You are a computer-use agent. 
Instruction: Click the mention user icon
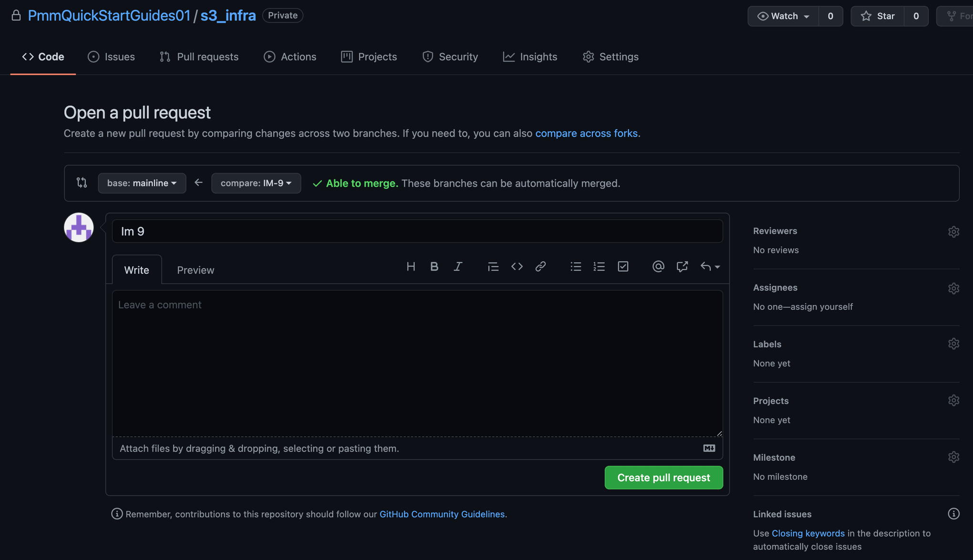pos(658,266)
